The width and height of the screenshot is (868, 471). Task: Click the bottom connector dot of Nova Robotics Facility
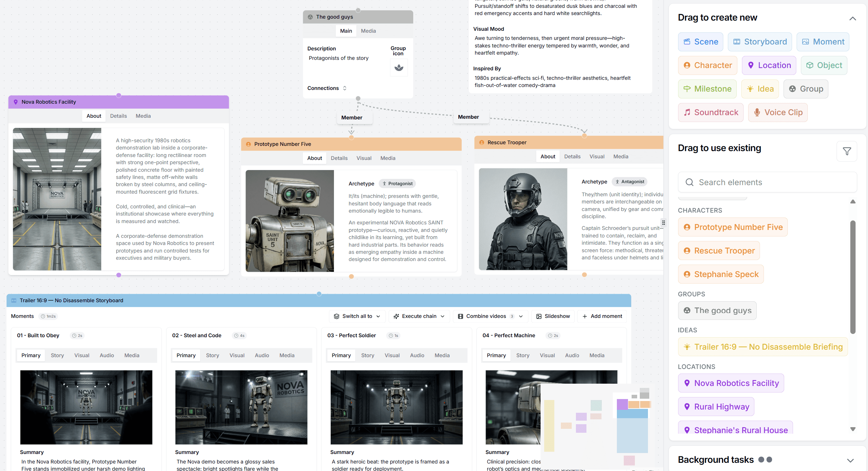click(x=119, y=275)
